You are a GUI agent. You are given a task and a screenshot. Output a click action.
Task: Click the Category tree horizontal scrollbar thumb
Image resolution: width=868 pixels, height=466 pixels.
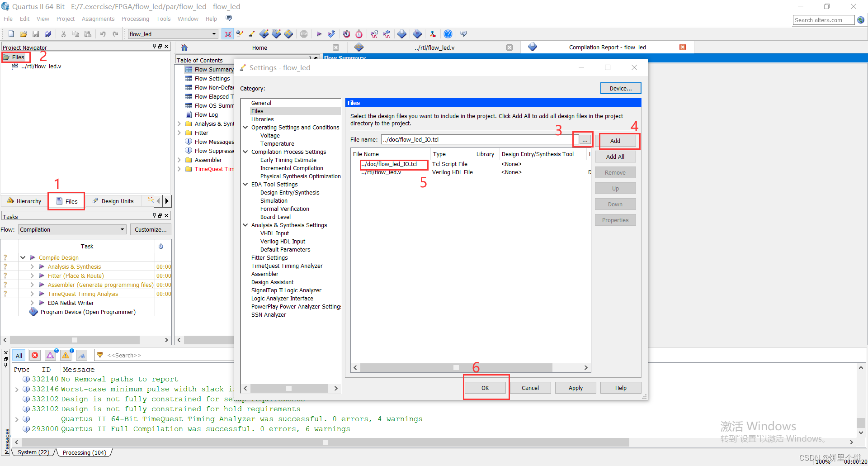click(x=289, y=388)
